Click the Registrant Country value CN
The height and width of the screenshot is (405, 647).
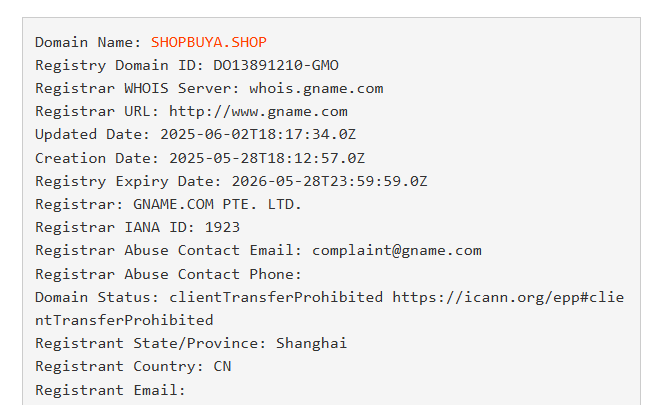point(222,366)
